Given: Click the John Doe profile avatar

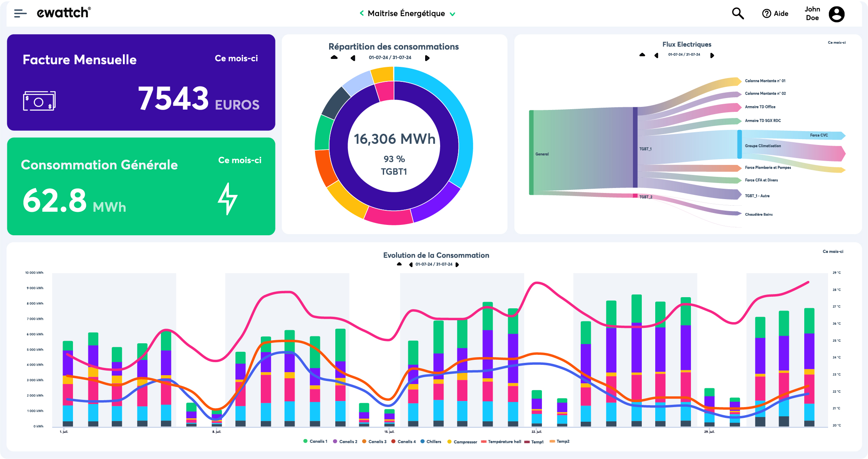Looking at the screenshot, I should pos(836,14).
